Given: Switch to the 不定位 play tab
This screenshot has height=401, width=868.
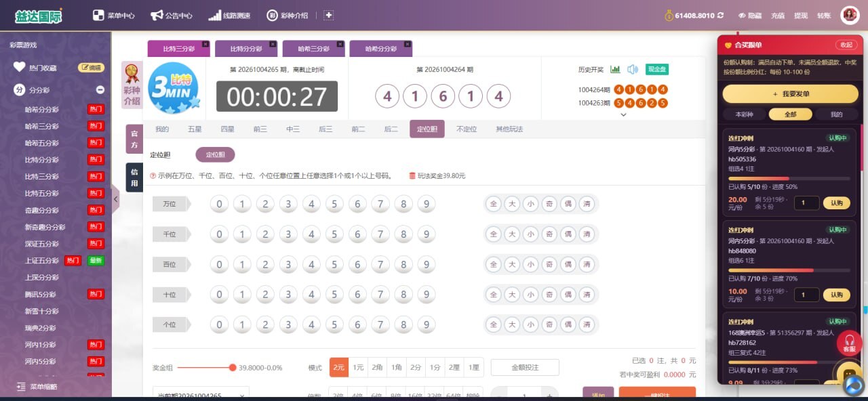Looking at the screenshot, I should (x=466, y=129).
